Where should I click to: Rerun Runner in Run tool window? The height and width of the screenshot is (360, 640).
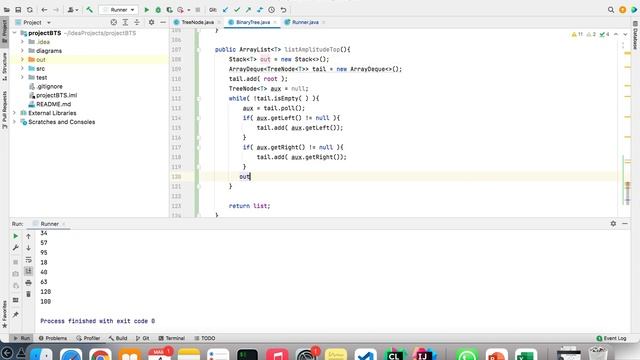[x=16, y=236]
